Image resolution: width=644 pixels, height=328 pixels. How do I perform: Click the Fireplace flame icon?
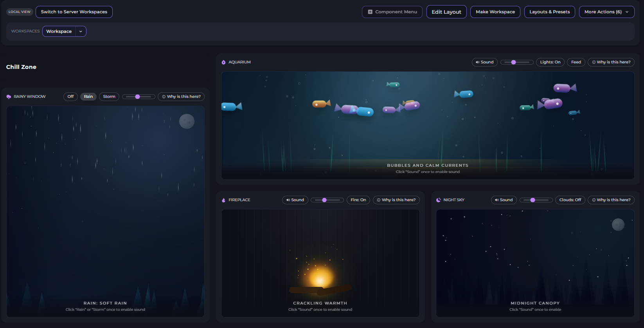pyautogui.click(x=223, y=200)
